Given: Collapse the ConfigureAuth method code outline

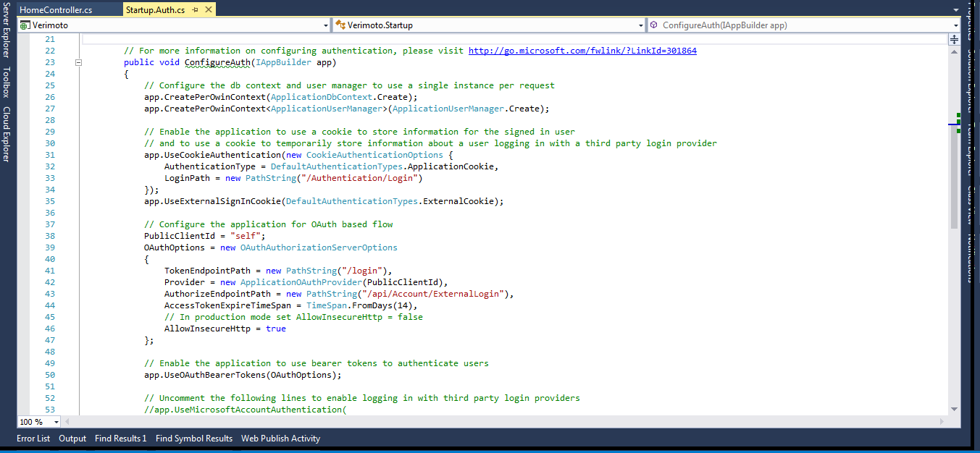Looking at the screenshot, I should (78, 62).
